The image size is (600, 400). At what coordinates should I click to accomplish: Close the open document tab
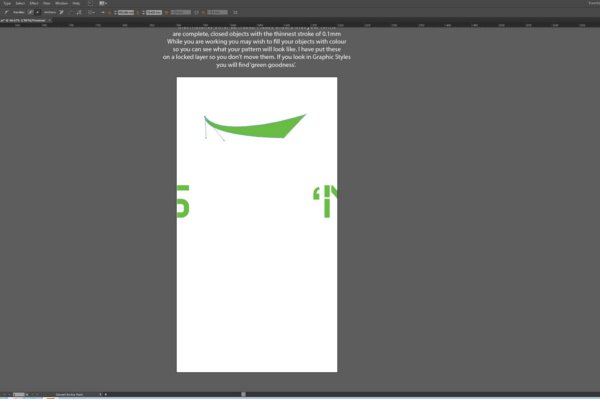tap(49, 20)
